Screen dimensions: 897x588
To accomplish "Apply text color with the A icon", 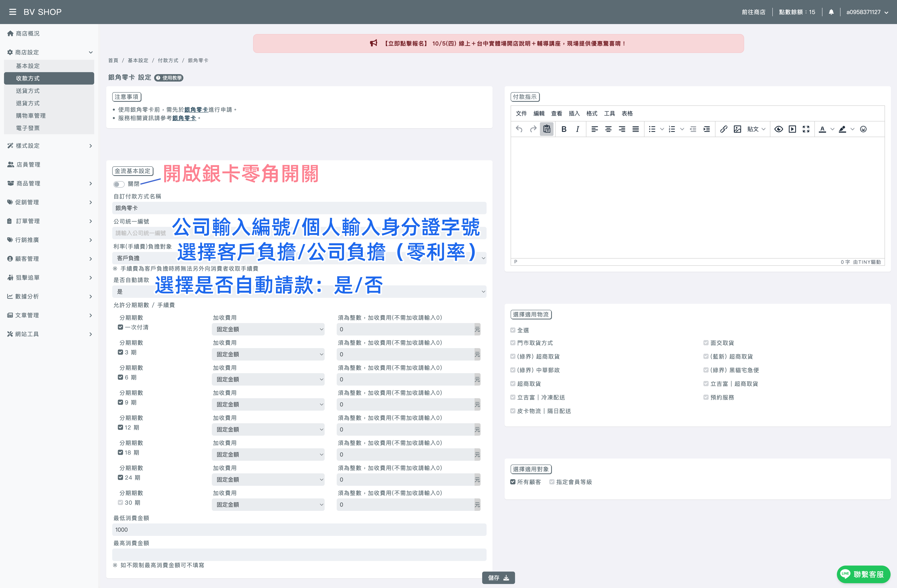I will [x=823, y=129].
